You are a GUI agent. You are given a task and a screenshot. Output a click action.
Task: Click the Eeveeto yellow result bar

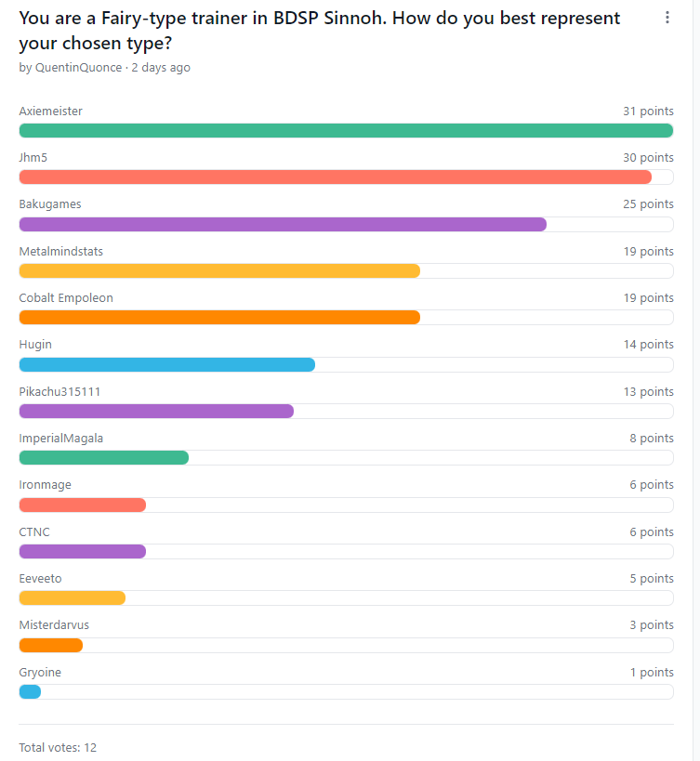pos(73,598)
